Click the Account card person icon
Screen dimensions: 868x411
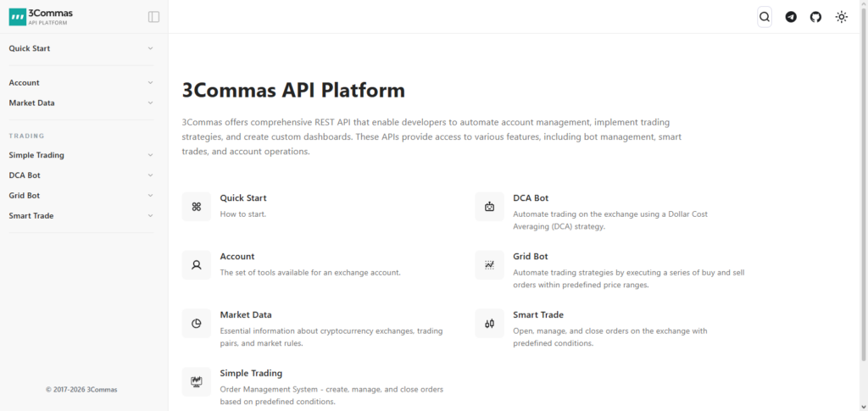coord(197,265)
